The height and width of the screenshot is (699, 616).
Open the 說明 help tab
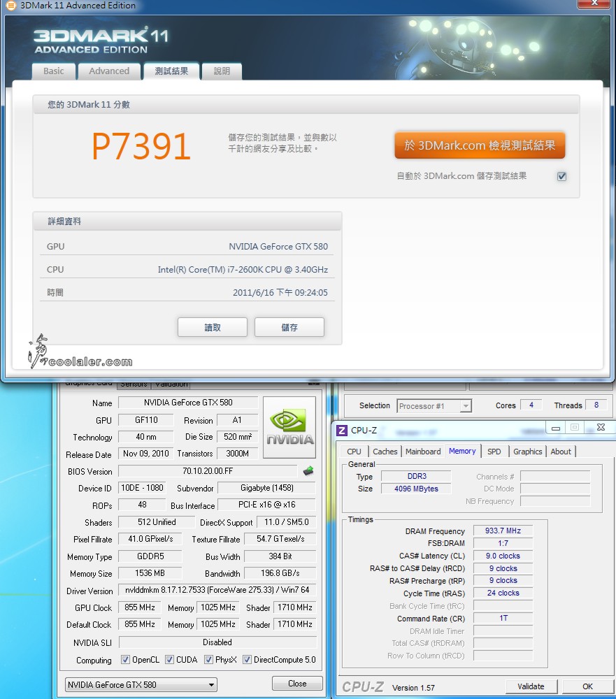point(222,71)
